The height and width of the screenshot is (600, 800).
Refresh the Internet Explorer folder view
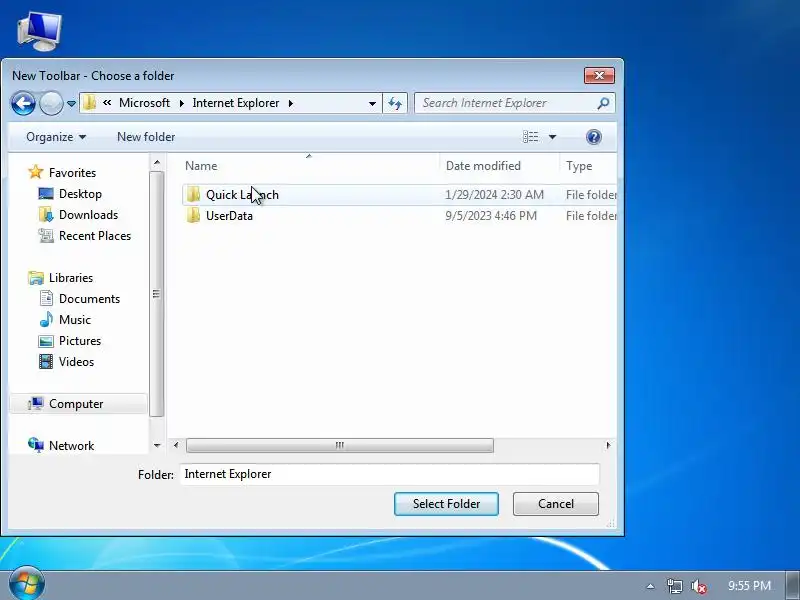[x=395, y=103]
